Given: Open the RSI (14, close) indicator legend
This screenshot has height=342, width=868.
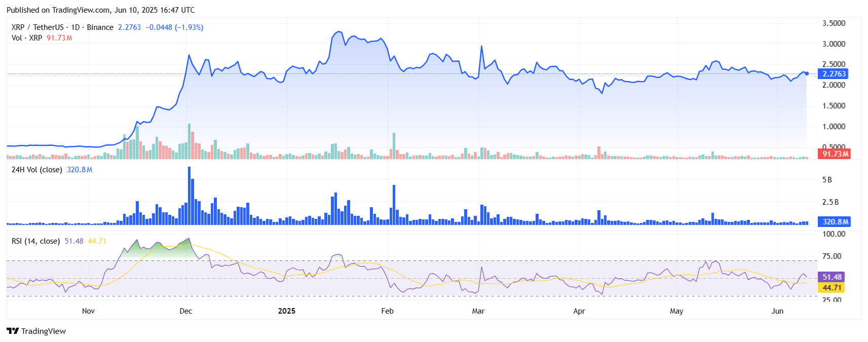Looking at the screenshot, I should tap(35, 241).
